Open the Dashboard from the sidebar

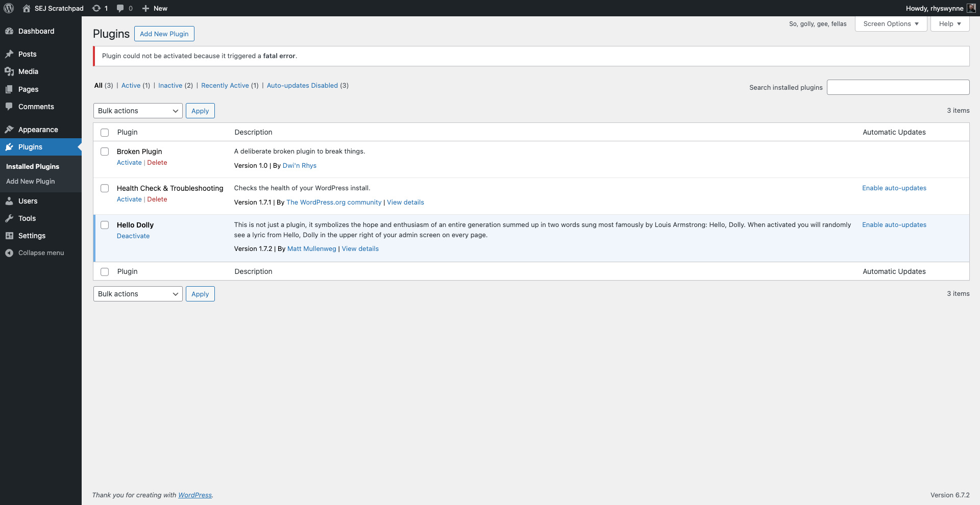pyautogui.click(x=36, y=31)
